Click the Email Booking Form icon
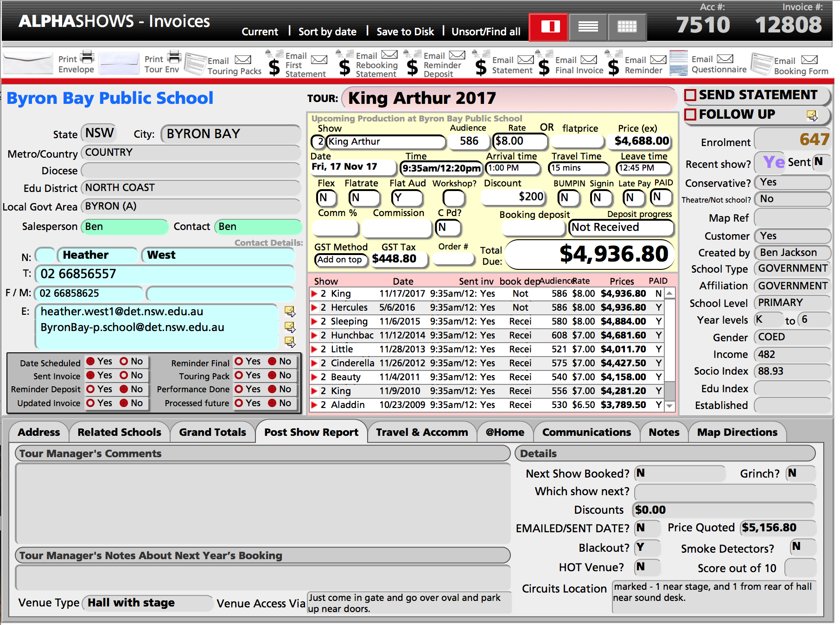This screenshot has height=625, width=840. click(x=760, y=64)
